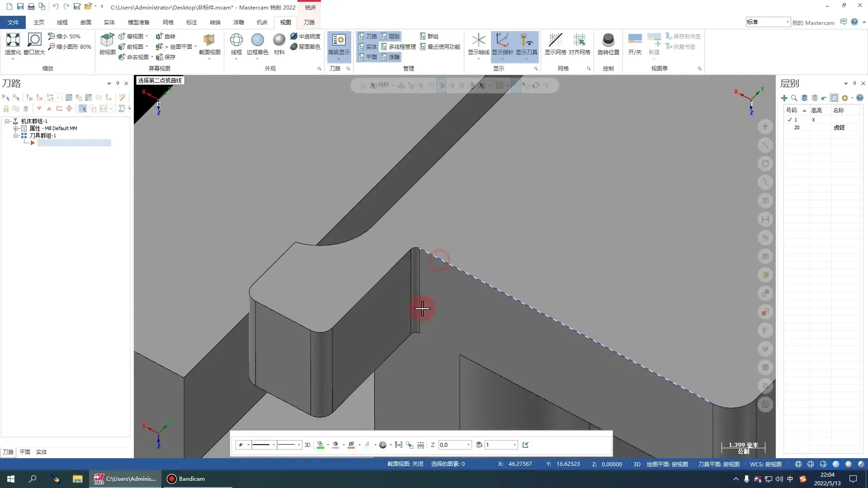
Task: Expand the 等视图 dropdown arrow
Action: click(146, 36)
